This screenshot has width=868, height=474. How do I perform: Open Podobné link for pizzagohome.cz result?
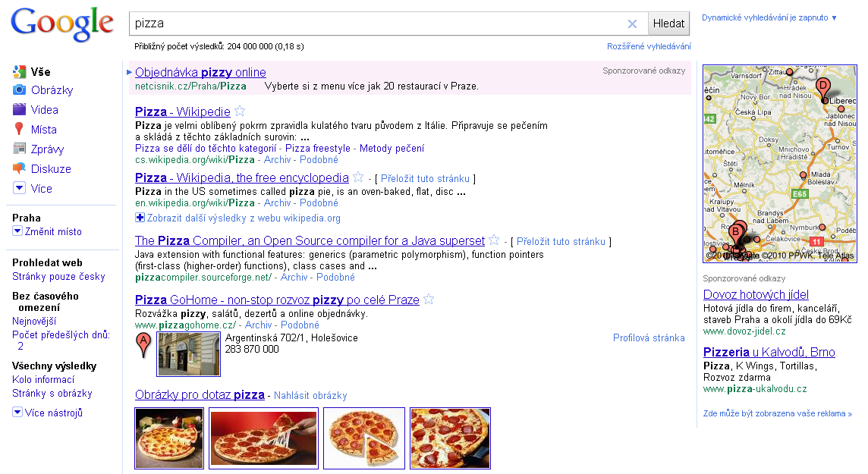300,325
